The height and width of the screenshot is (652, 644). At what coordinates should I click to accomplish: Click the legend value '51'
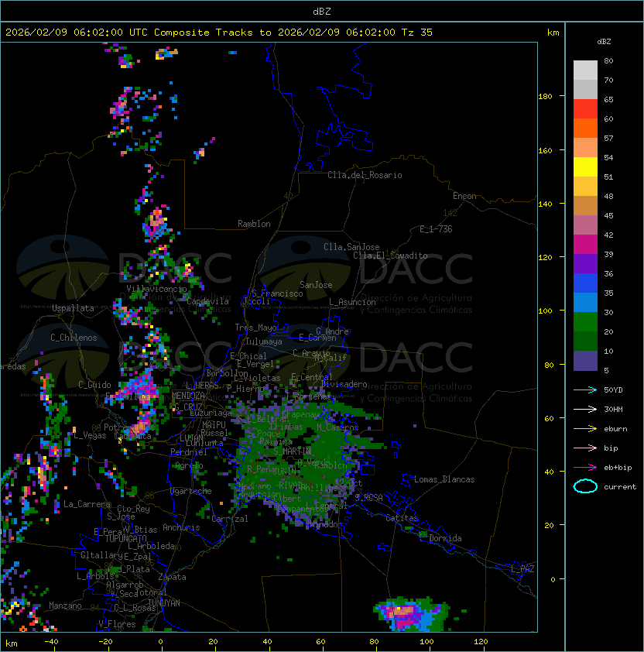(x=608, y=177)
